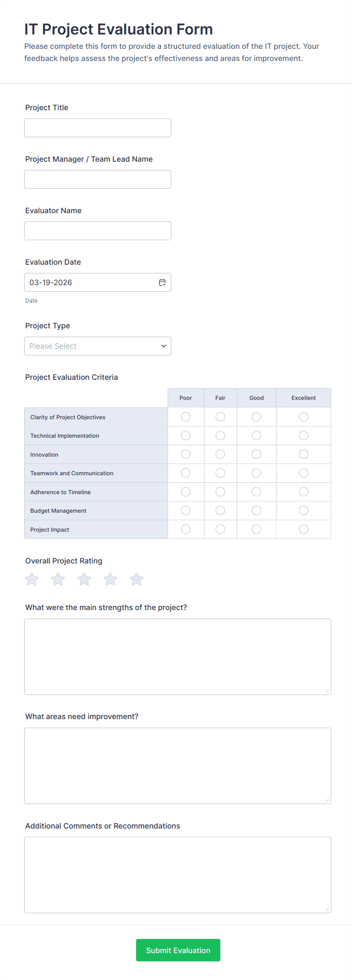Viewport: 352px width, 980px height.
Task: Click the Evaluator Name input
Action: (98, 231)
